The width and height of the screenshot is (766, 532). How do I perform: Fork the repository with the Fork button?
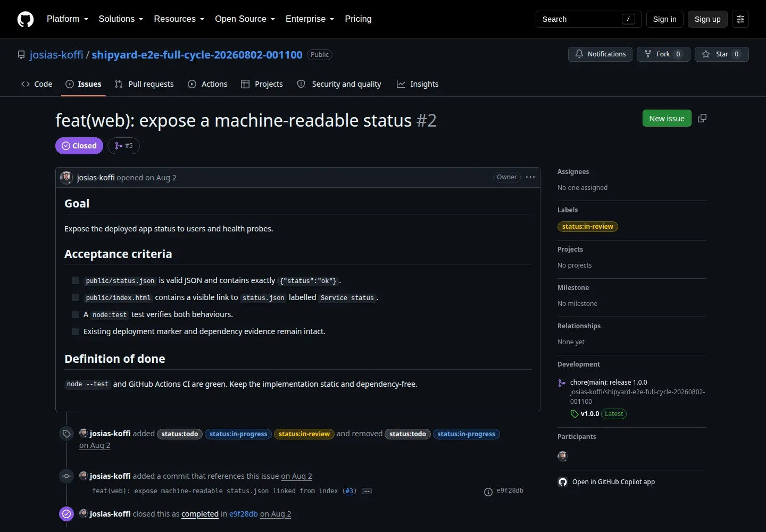(x=663, y=54)
